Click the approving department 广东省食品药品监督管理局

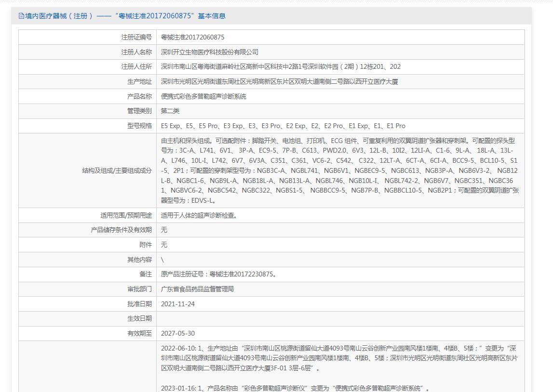point(197,289)
